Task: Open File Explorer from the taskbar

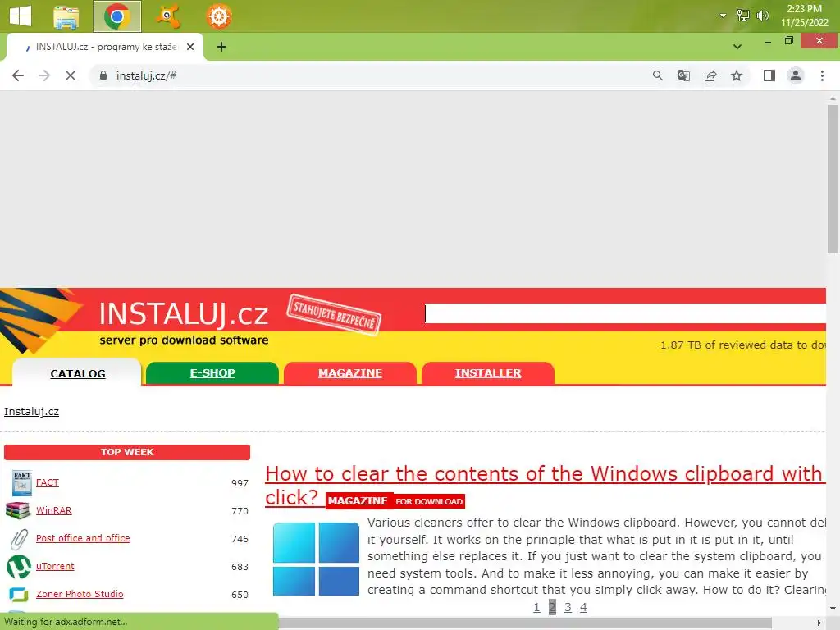Action: point(66,16)
